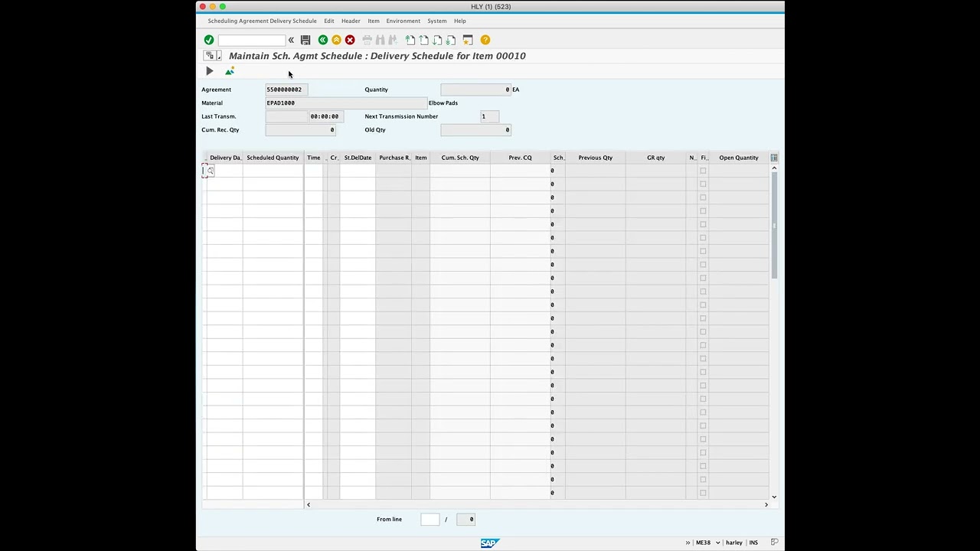
Task: Click the Print icon in toolbar
Action: (367, 40)
